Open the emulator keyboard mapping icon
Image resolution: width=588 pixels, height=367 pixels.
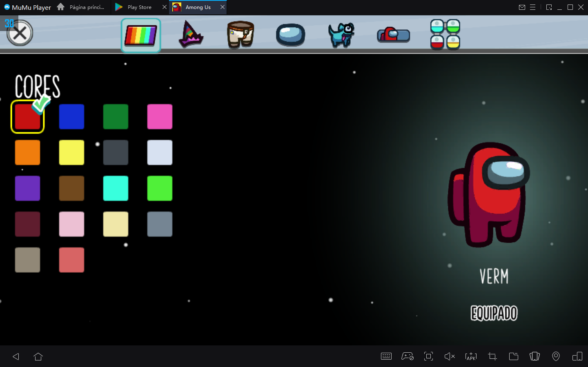[386, 356]
